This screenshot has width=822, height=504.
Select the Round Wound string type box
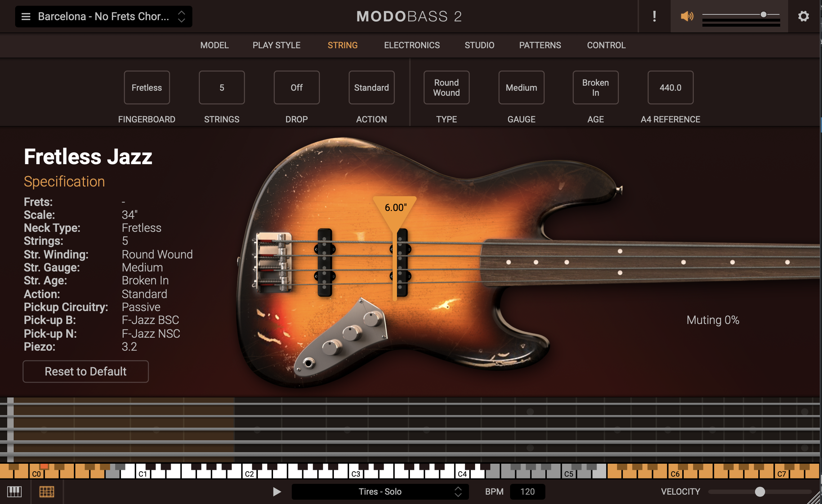(446, 87)
